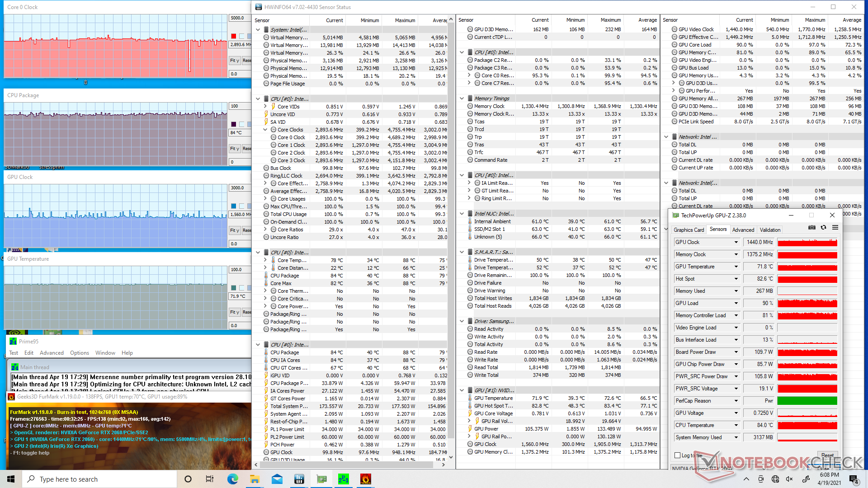This screenshot has width=868, height=488.
Task: Click the GPU-Z screenshot camera icon
Action: pyautogui.click(x=812, y=227)
